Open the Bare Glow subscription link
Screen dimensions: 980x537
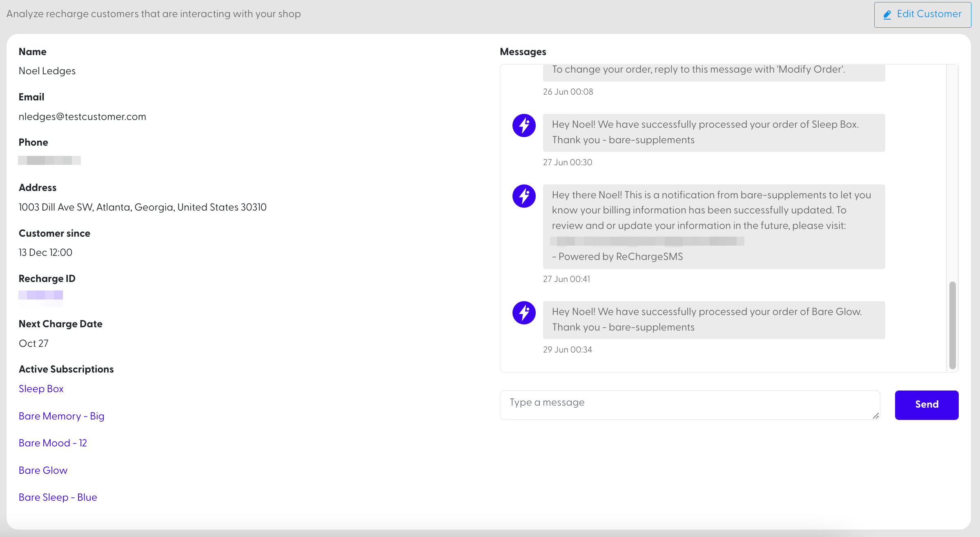coord(43,470)
